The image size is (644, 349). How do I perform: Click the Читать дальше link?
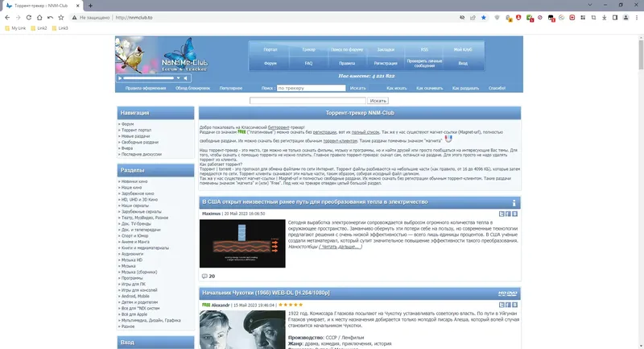(341, 247)
